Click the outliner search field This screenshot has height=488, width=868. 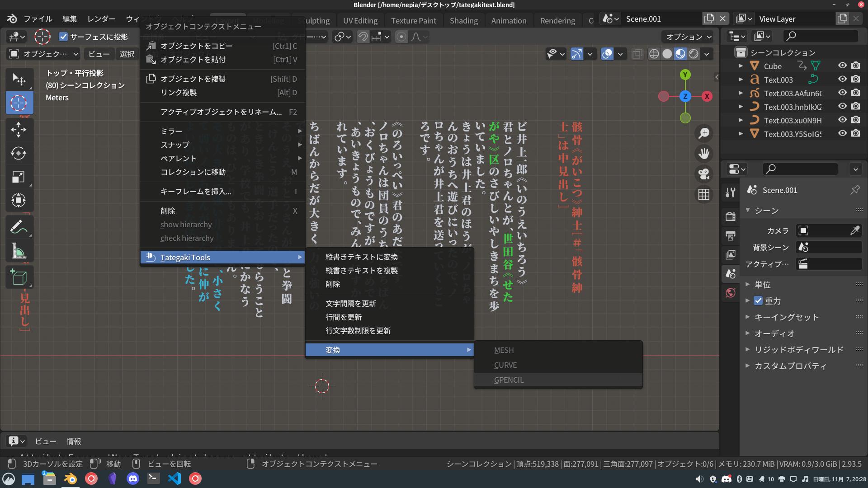(x=821, y=36)
